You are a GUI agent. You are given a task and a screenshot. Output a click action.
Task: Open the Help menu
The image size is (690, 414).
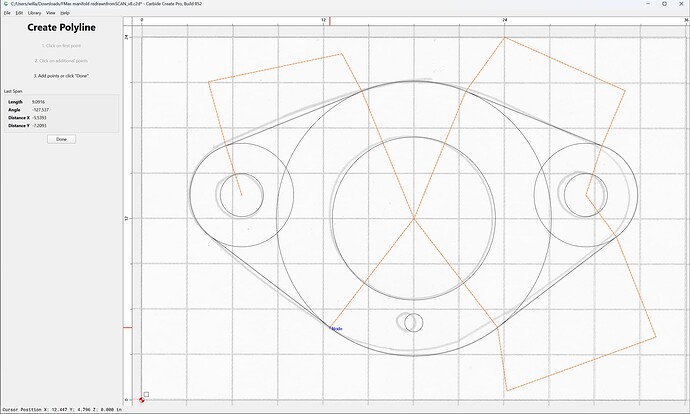(65, 13)
